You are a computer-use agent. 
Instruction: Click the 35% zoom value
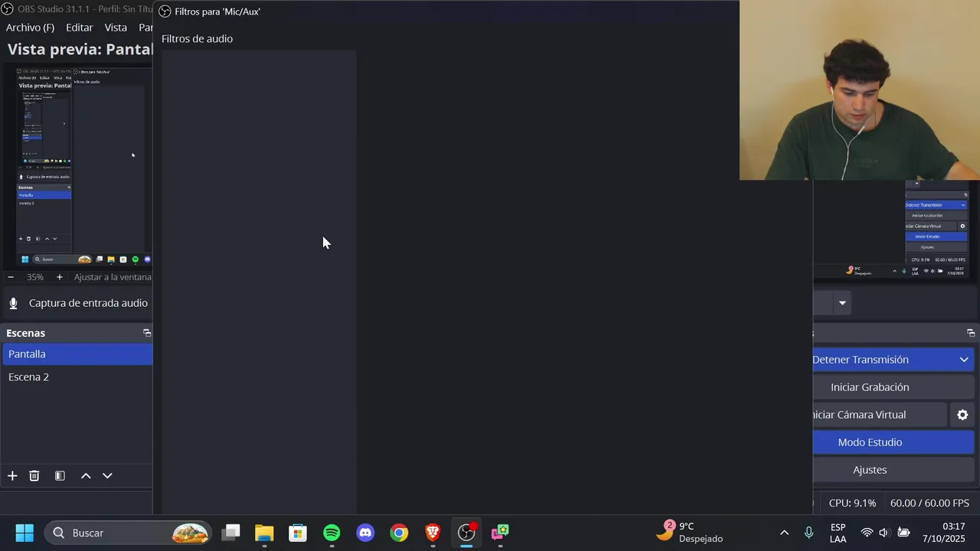point(35,277)
